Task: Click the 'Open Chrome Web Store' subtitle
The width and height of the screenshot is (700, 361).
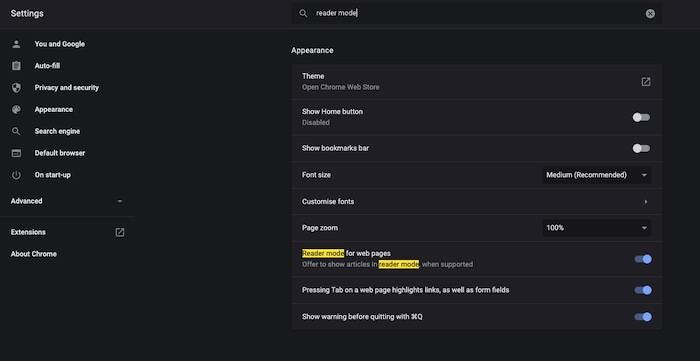Action: point(341,87)
